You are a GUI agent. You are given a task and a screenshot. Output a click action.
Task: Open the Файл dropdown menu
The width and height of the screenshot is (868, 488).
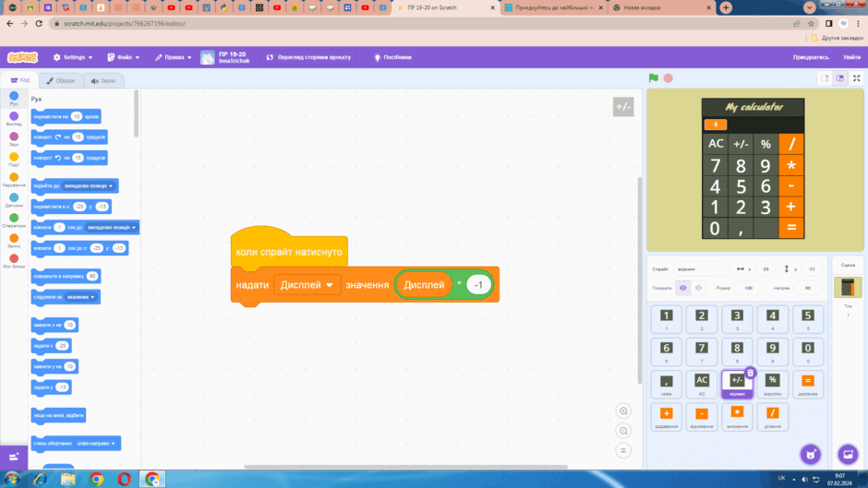click(x=124, y=57)
